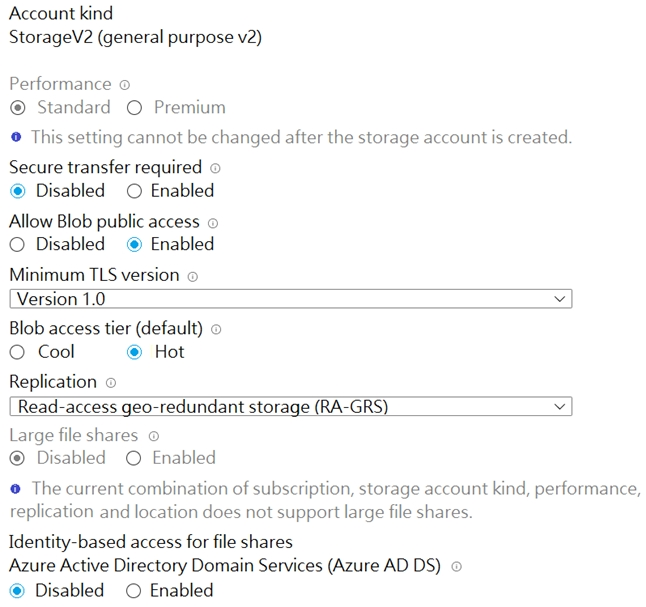The height and width of the screenshot is (607, 646).
Task: Click info icon beside Large file shares
Action: coord(153,437)
